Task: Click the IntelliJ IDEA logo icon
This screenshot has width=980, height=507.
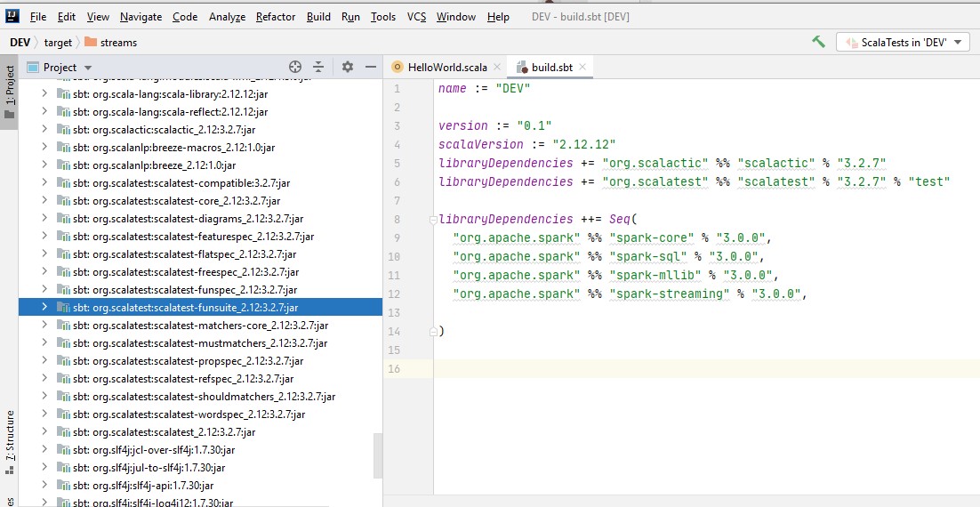Action: click(12, 16)
